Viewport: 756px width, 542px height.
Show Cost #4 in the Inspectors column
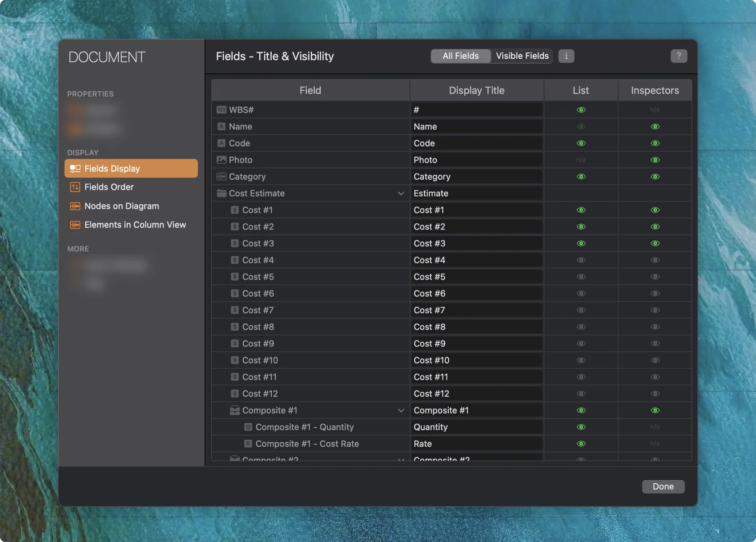pos(655,260)
